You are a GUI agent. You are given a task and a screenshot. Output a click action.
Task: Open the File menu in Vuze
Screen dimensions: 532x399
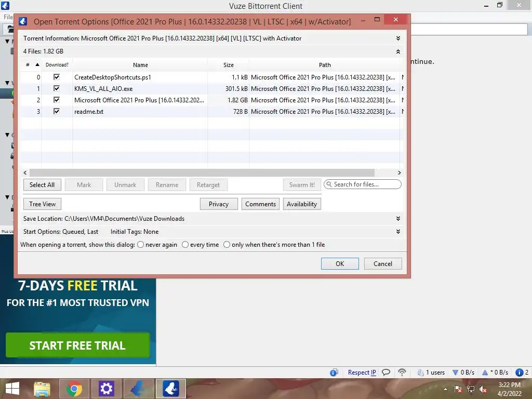coord(8,17)
